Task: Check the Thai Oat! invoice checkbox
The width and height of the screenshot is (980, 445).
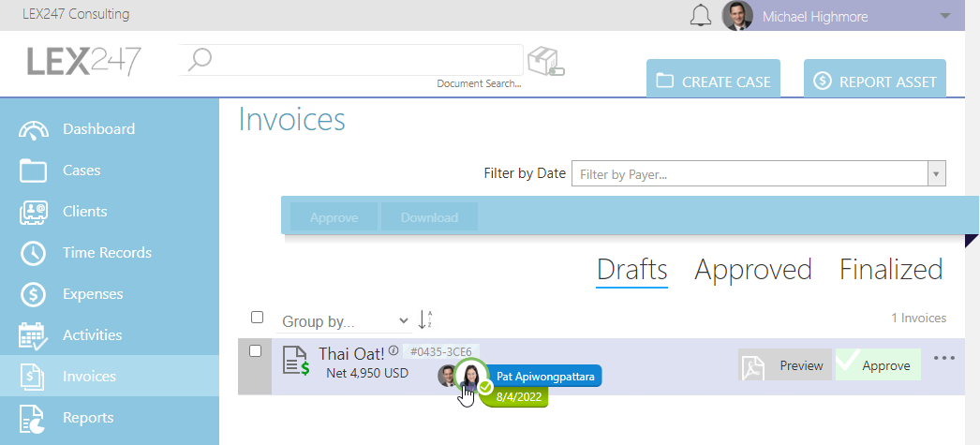Action: 255,351
